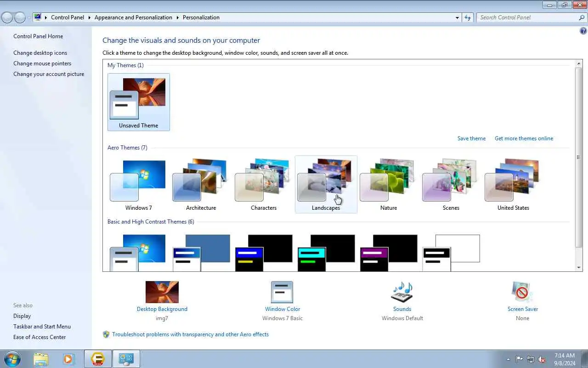
Task: Expand the arrow after Control Panel breadcrumb
Action: (x=89, y=17)
